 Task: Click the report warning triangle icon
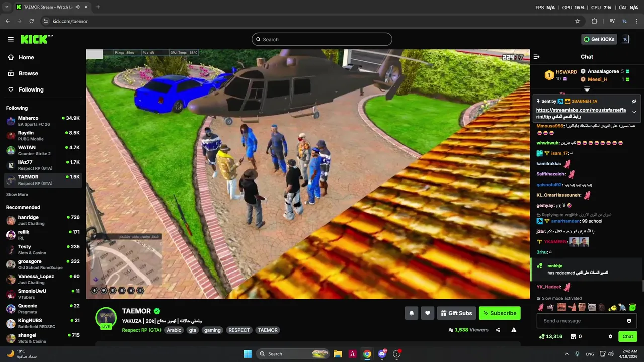pyautogui.click(x=514, y=330)
